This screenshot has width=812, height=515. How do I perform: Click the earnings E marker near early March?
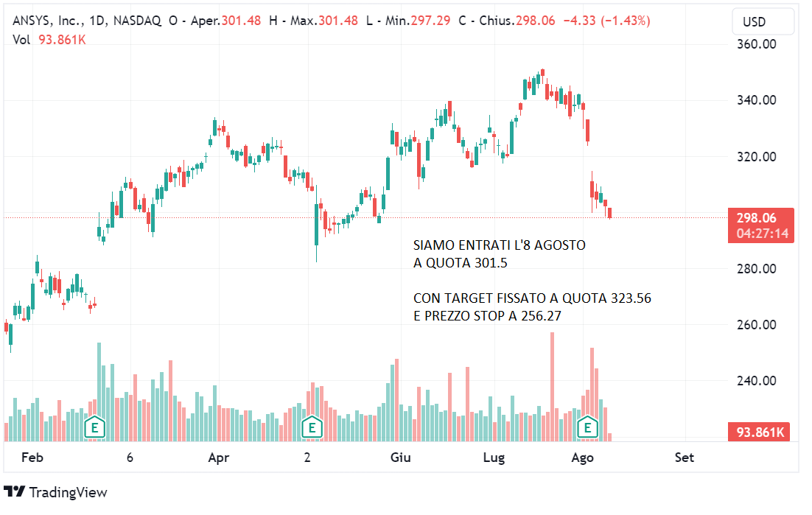click(94, 427)
